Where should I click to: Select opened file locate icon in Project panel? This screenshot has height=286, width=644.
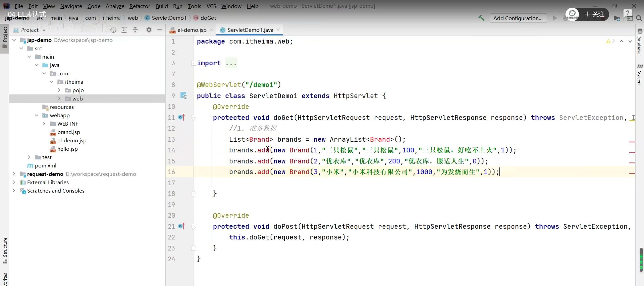113,30
